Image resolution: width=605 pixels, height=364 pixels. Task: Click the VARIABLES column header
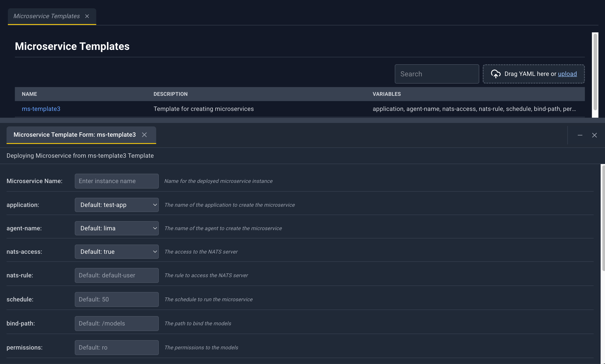click(387, 94)
